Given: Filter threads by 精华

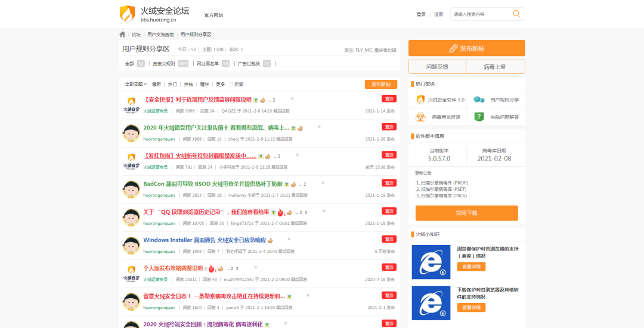Looking at the screenshot, I should pyautogui.click(x=205, y=84).
